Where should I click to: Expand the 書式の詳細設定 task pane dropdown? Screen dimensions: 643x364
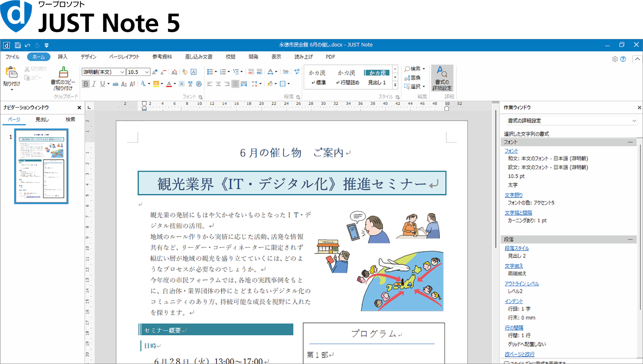point(634,121)
